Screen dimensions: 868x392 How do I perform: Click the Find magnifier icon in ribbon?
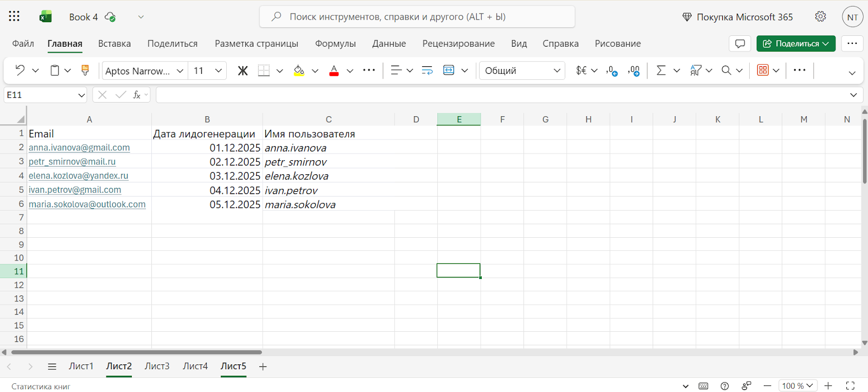point(726,71)
